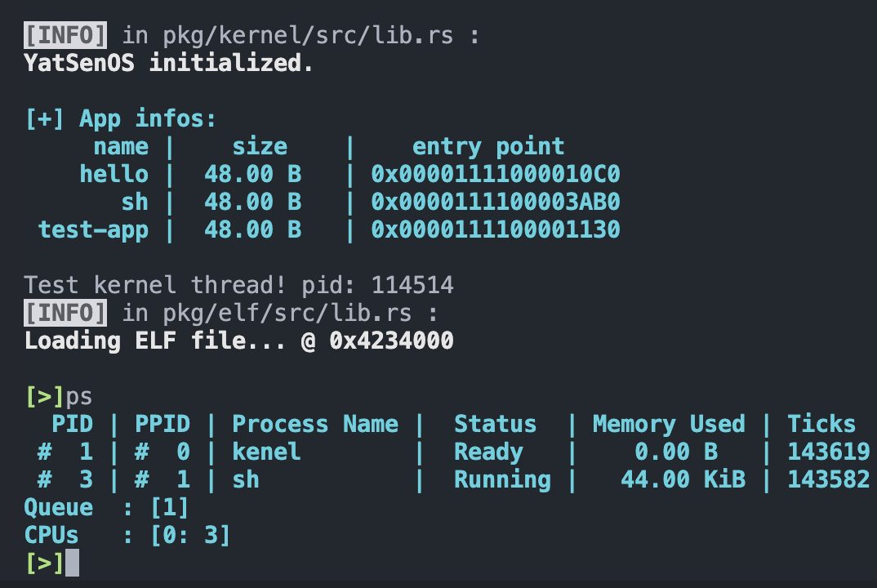Click the "entry point" column header
This screenshot has height=588, width=877.
[488, 147]
